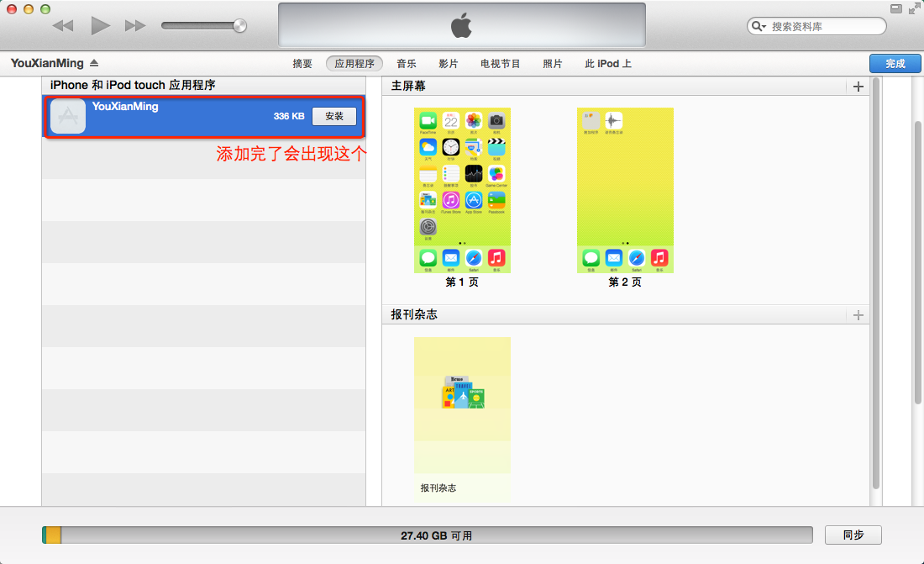924x564 pixels.
Task: Open the 摘要 tab
Action: pos(302,63)
